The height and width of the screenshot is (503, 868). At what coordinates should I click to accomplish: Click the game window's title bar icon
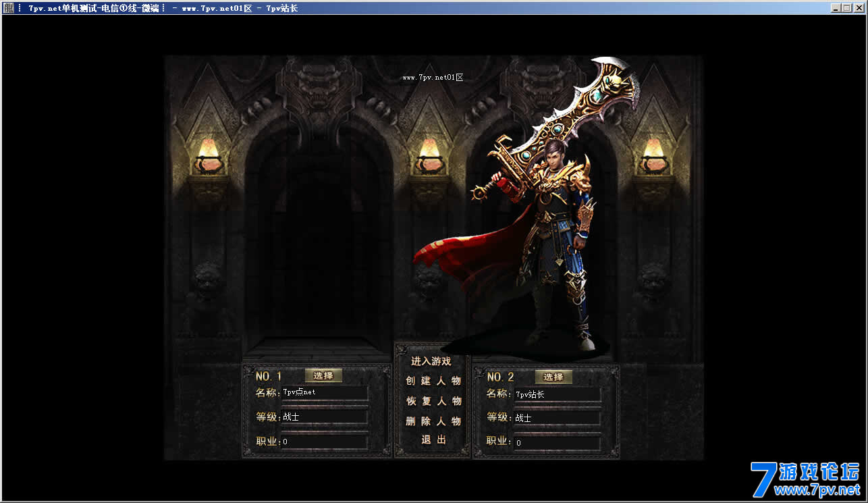9,8
